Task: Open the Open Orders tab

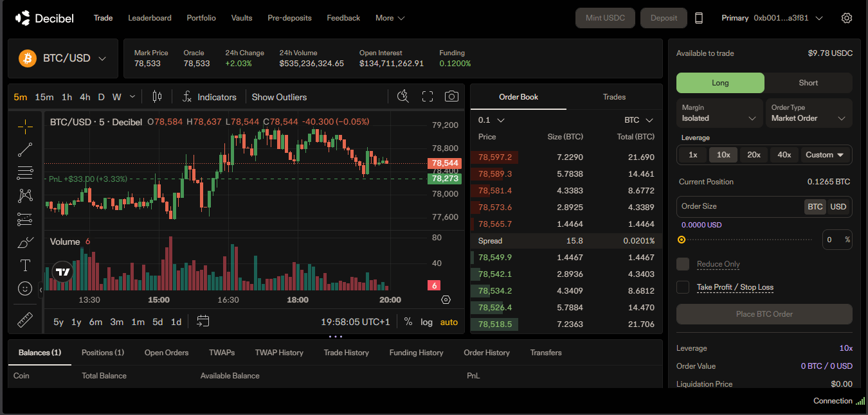Action: tap(167, 353)
